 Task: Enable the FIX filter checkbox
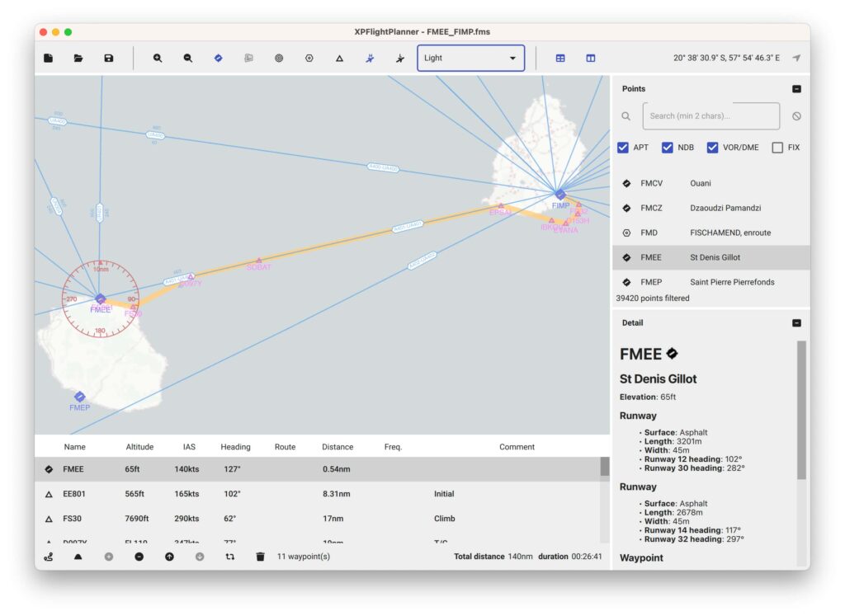coord(777,148)
